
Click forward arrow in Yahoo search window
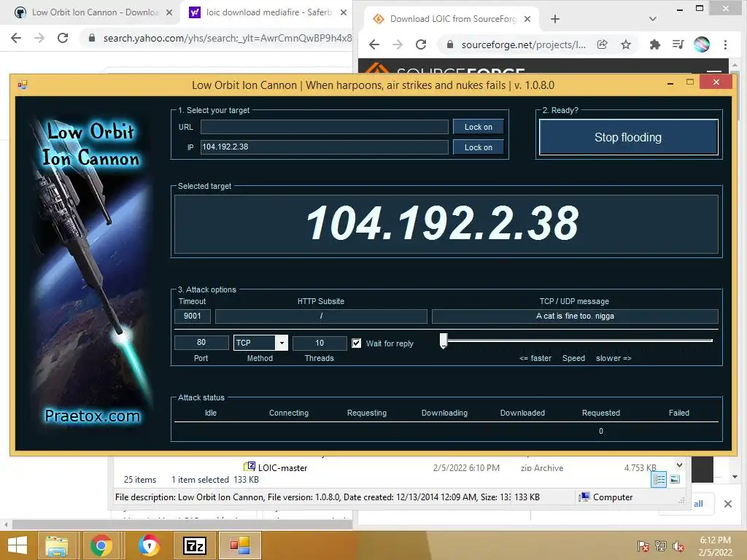point(39,38)
